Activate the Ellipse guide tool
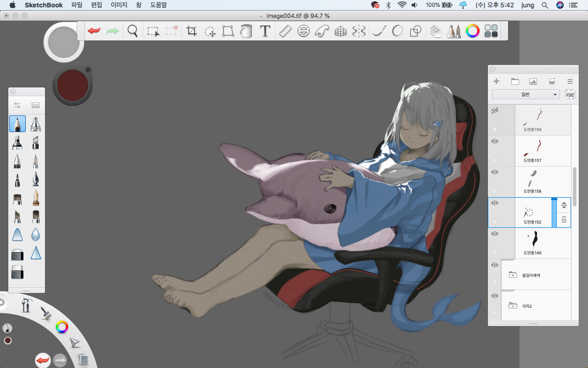This screenshot has width=588, height=368. point(303,31)
